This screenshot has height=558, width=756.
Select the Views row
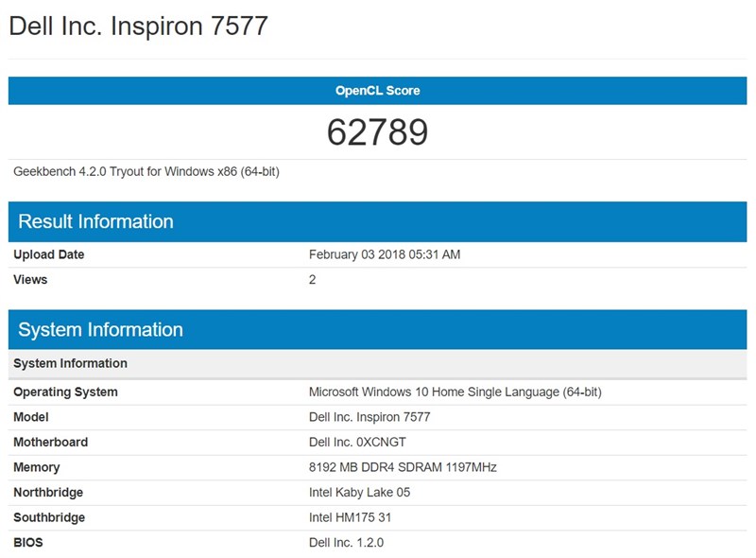(x=30, y=281)
